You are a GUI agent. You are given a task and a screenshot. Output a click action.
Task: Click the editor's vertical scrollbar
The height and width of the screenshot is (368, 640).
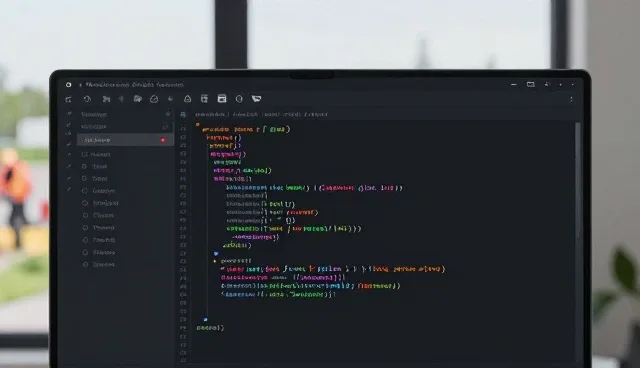click(x=577, y=181)
